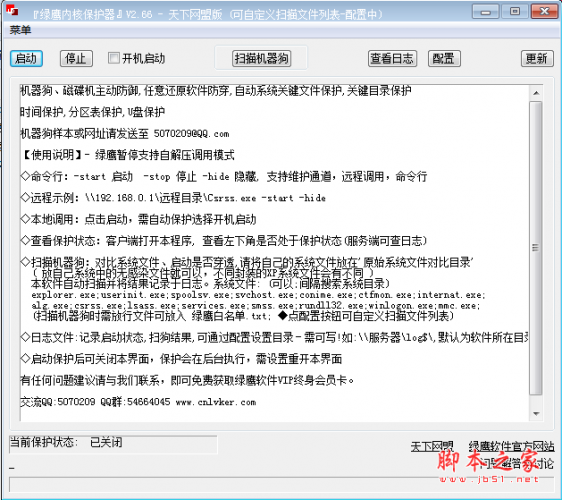Open the 绿鹰软件官方网站 link
The image size is (562, 500).
pos(511,446)
